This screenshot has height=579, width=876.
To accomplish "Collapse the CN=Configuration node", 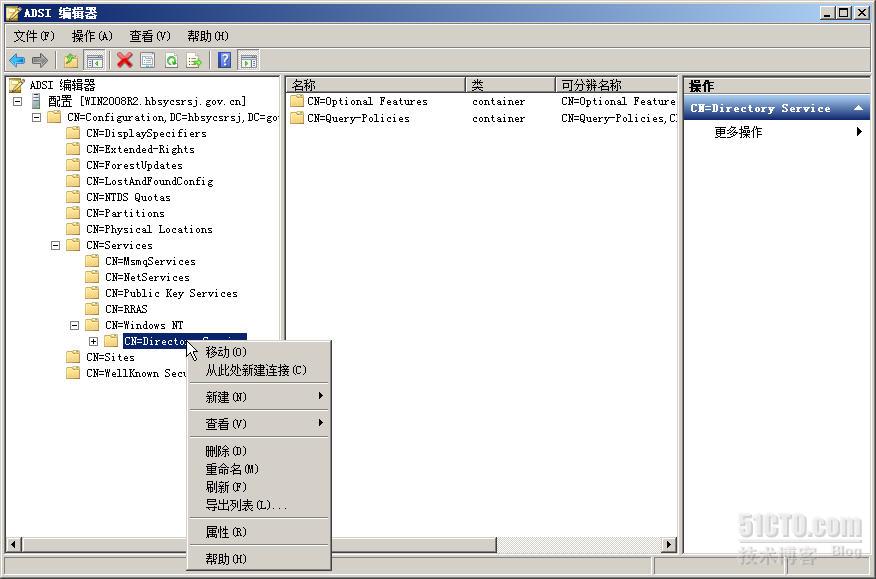I will click(x=36, y=117).
